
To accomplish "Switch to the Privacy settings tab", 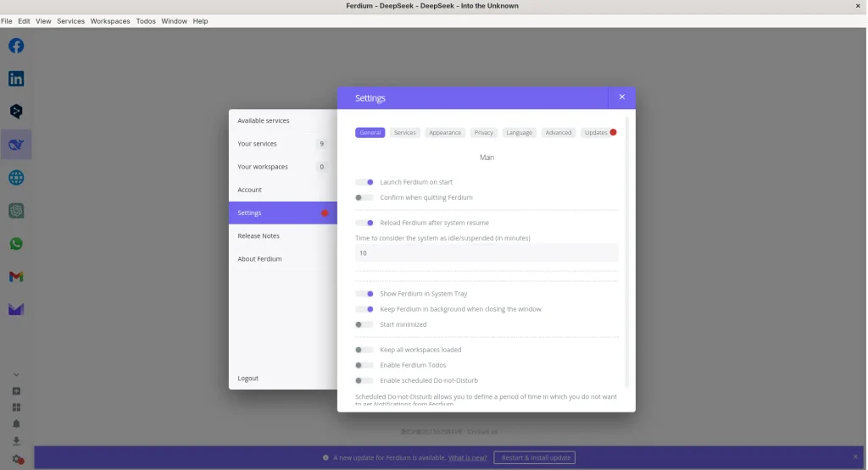I will (483, 133).
